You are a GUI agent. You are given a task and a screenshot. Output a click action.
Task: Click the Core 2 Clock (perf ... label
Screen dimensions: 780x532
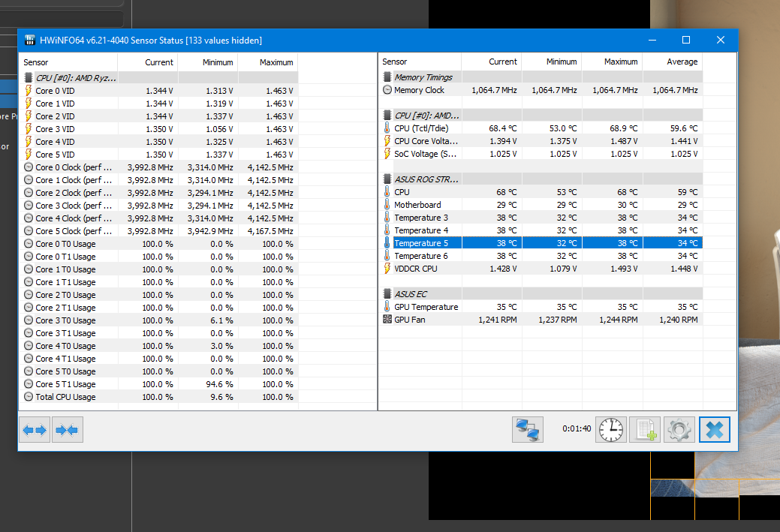click(x=74, y=192)
